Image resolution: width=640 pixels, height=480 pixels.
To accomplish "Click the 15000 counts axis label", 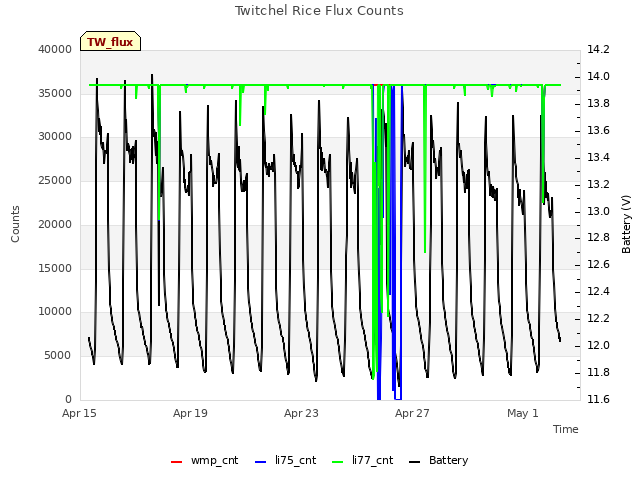I will (x=55, y=268).
